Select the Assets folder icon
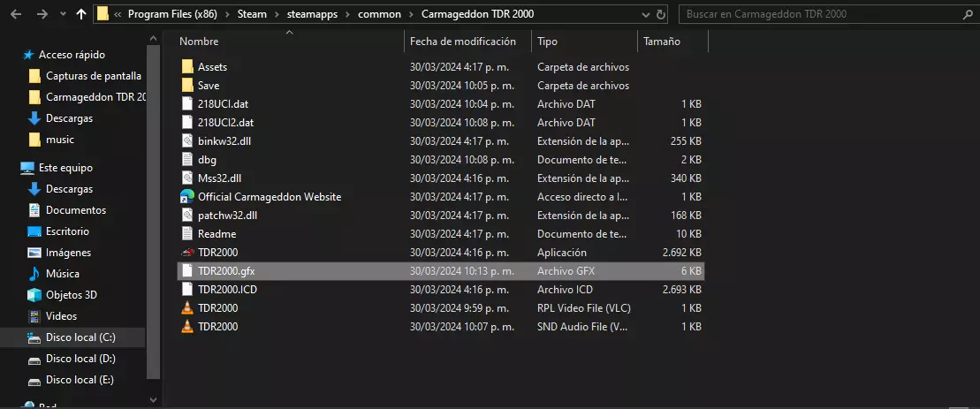 (186, 67)
